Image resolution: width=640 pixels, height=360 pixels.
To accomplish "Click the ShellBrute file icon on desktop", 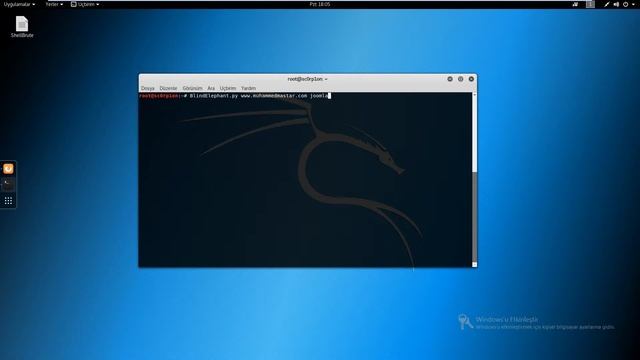I will (22, 27).
